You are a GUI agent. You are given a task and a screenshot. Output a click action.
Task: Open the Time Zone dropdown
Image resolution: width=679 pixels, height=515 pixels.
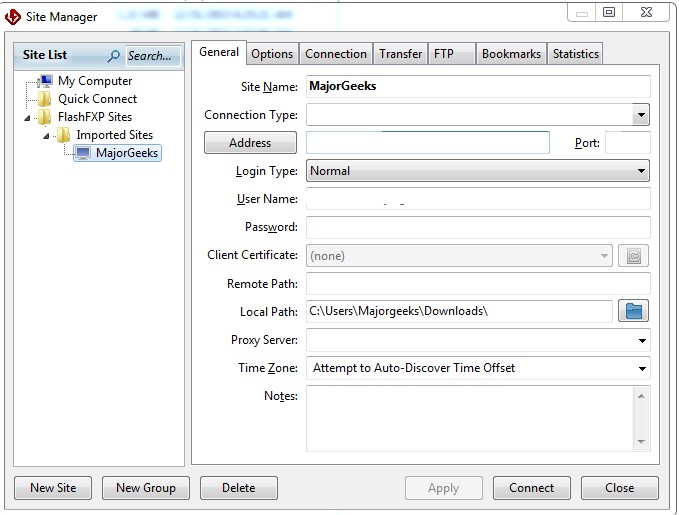[x=642, y=369]
